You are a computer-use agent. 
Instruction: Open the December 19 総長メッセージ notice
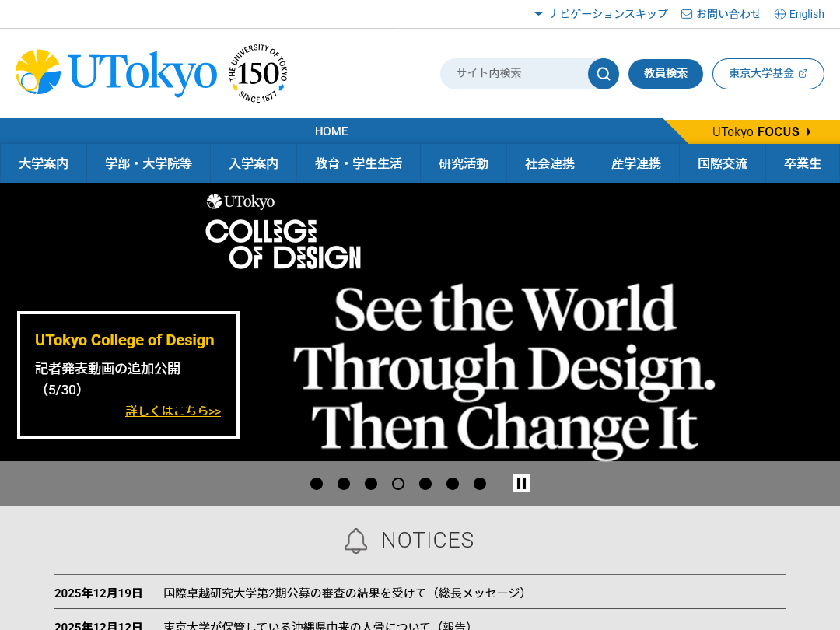[x=346, y=593]
